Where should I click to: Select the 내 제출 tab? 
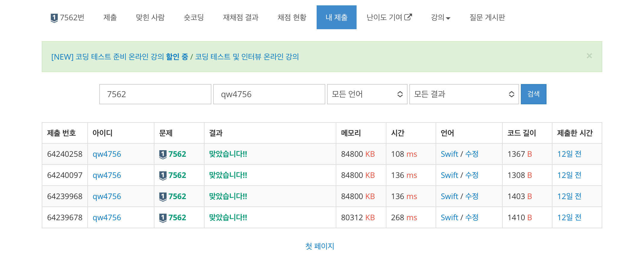point(337,17)
